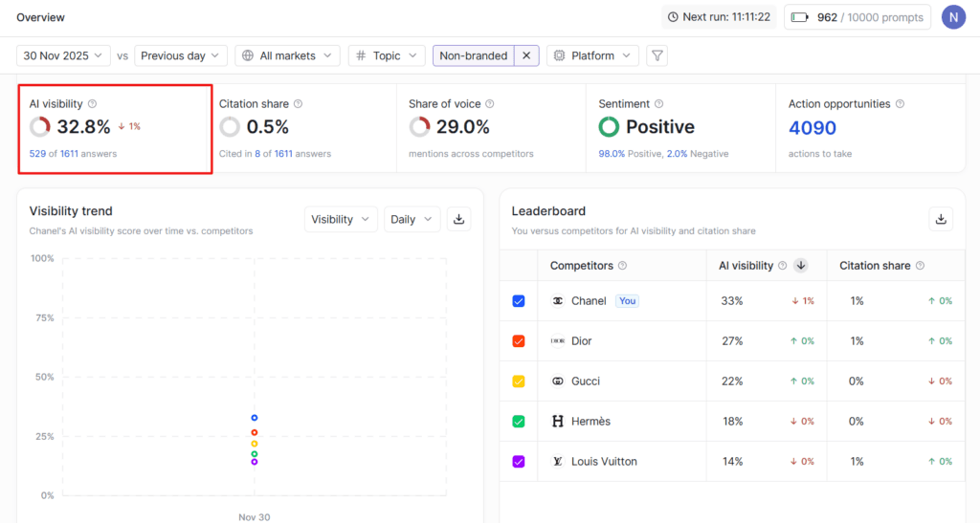This screenshot has height=523, width=980.
Task: Open the Visibility metric dropdown
Action: click(341, 219)
